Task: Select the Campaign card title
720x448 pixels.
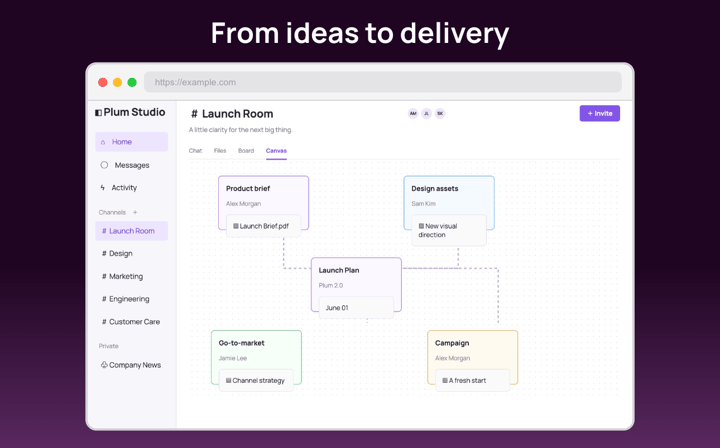Action: coord(452,343)
